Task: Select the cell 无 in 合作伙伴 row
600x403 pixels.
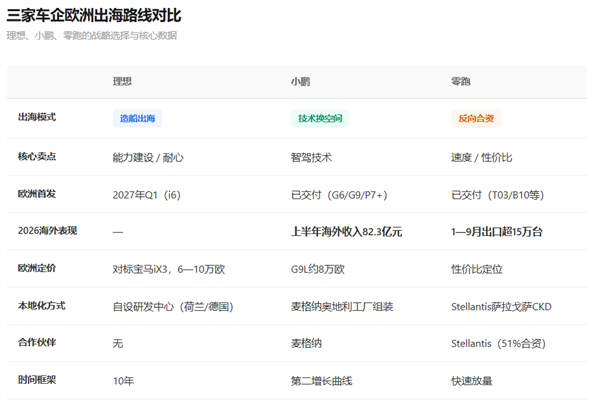Action: click(118, 344)
